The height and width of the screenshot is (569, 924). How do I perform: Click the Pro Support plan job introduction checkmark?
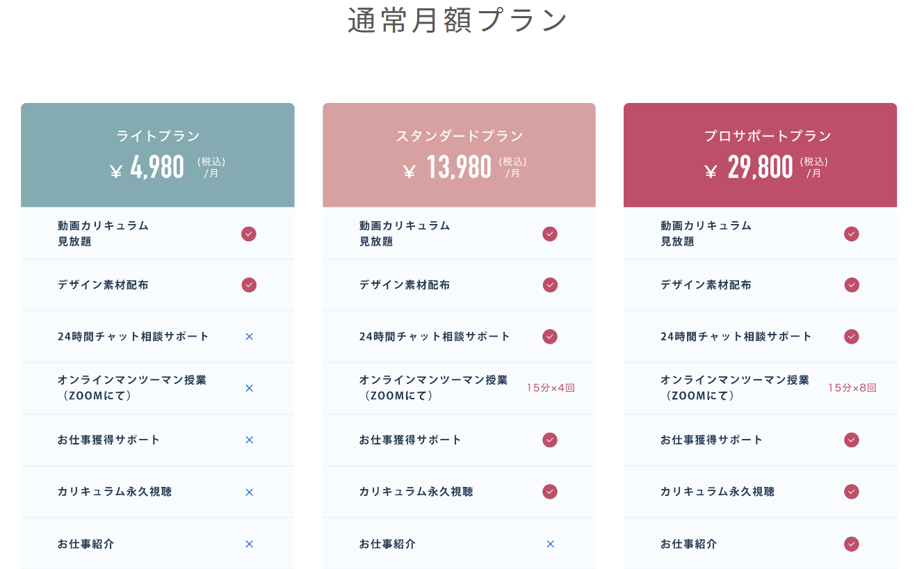click(851, 544)
